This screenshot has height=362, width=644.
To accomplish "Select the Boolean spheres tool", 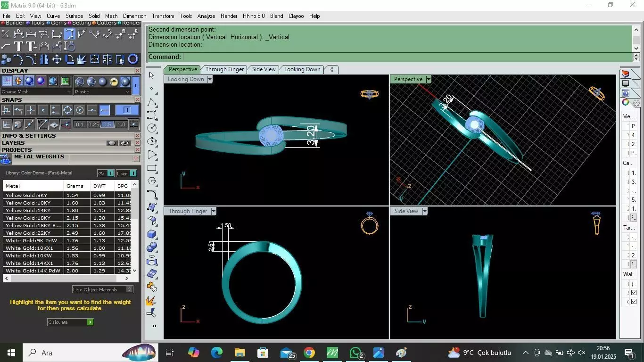I will pos(152,247).
